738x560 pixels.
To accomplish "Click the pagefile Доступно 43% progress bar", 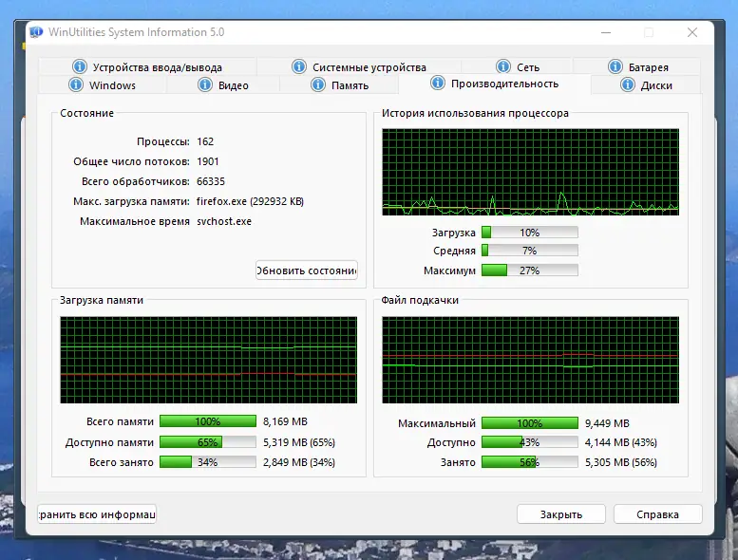I will [x=530, y=442].
